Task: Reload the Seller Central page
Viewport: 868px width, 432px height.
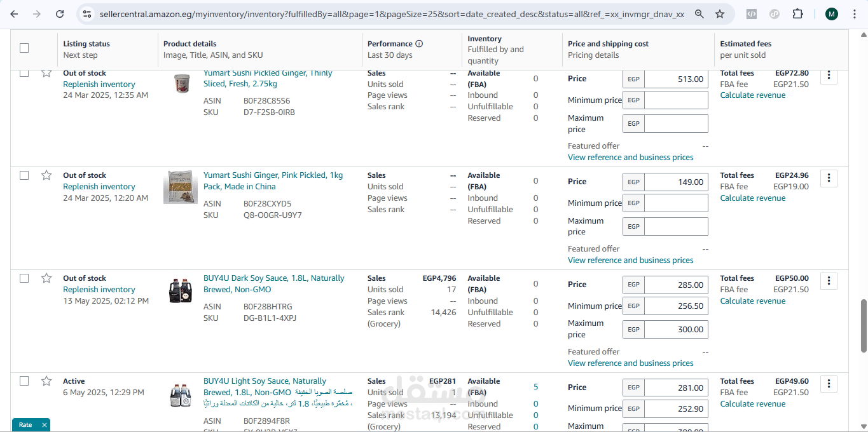Action: (x=60, y=14)
